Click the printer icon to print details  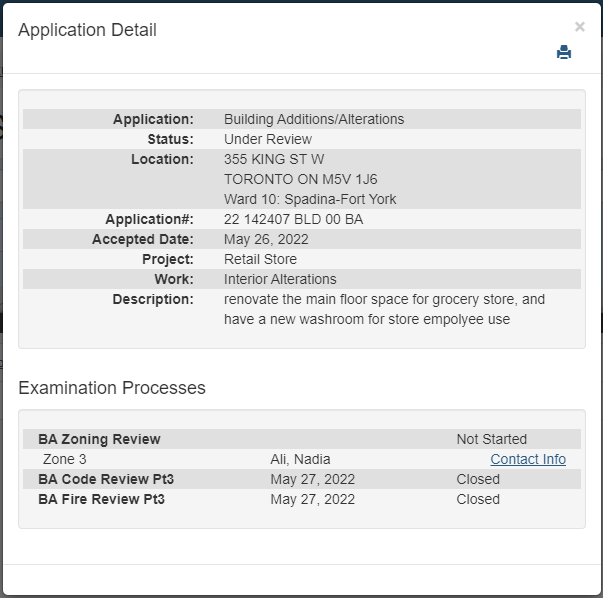point(564,53)
